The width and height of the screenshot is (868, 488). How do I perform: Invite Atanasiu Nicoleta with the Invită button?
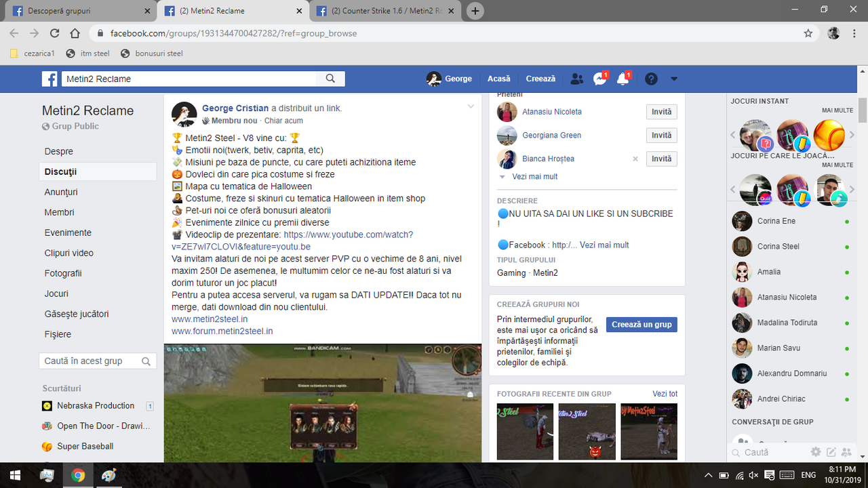tap(661, 112)
